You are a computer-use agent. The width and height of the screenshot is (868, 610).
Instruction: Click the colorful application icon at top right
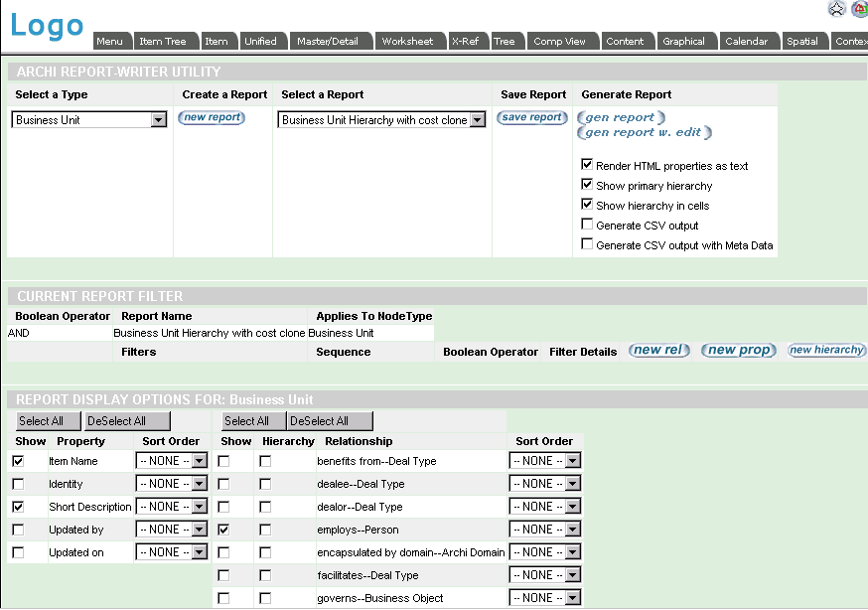click(x=860, y=9)
